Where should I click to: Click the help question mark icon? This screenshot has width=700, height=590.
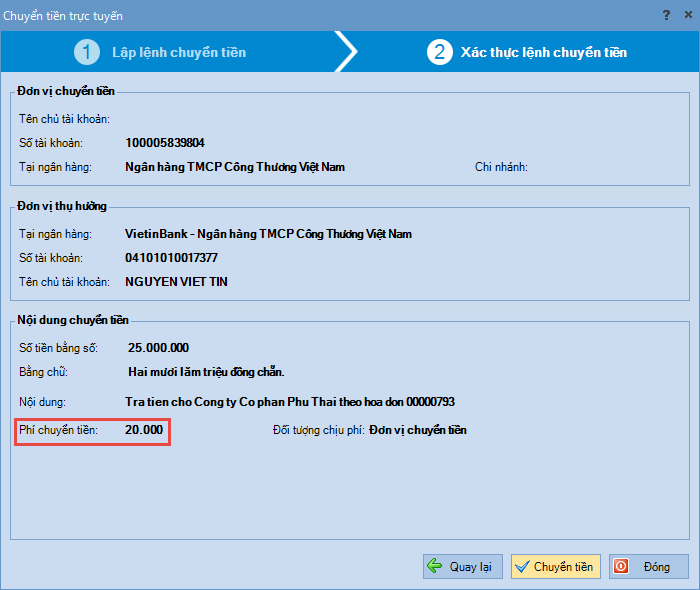coord(666,15)
